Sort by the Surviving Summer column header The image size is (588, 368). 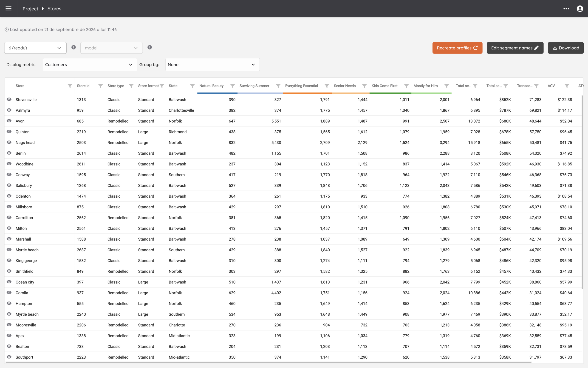[x=254, y=86]
